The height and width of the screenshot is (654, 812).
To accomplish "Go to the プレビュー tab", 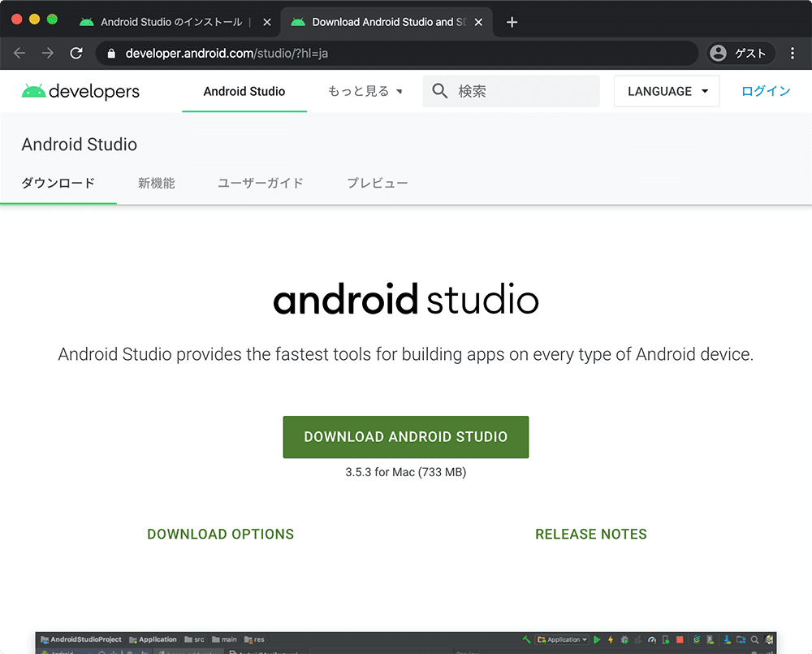I will click(377, 183).
